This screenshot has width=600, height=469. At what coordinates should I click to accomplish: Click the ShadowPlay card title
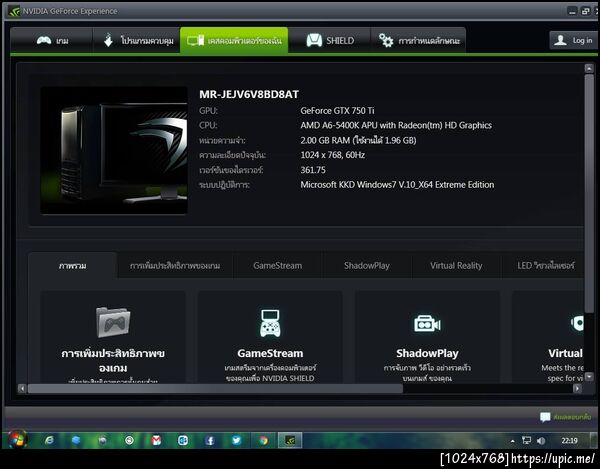pos(427,353)
